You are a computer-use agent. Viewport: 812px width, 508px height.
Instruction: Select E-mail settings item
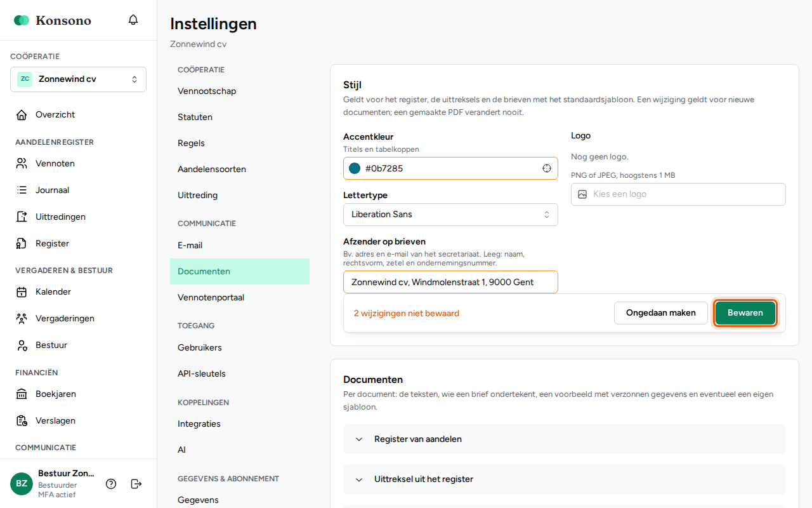pyautogui.click(x=240, y=246)
